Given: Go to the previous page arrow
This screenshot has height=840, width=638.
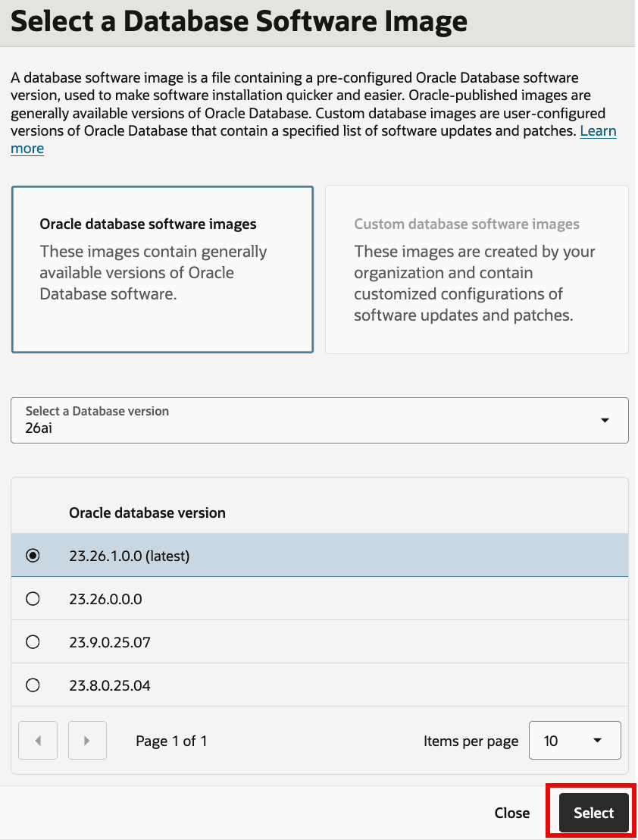Looking at the screenshot, I should [38, 741].
